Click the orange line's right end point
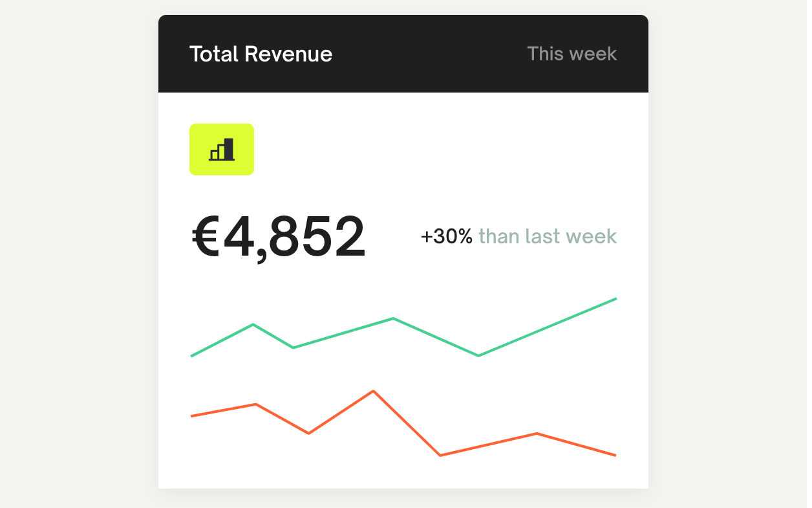The width and height of the screenshot is (812, 508). point(615,456)
